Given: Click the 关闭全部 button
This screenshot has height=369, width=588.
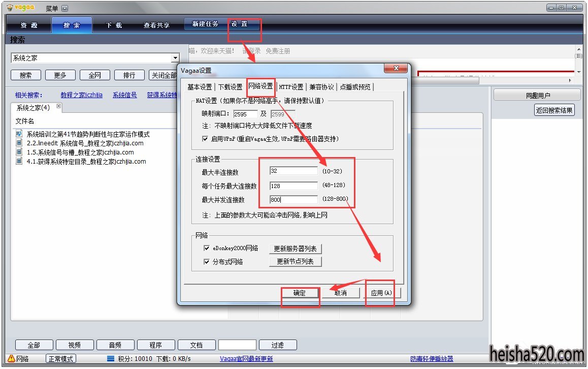Looking at the screenshot, I should tap(164, 75).
